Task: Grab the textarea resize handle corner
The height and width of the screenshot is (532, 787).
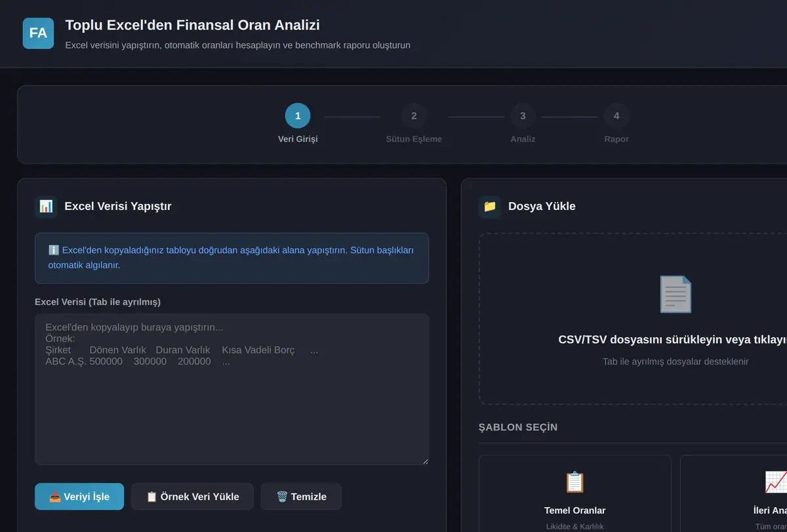Action: point(424,460)
